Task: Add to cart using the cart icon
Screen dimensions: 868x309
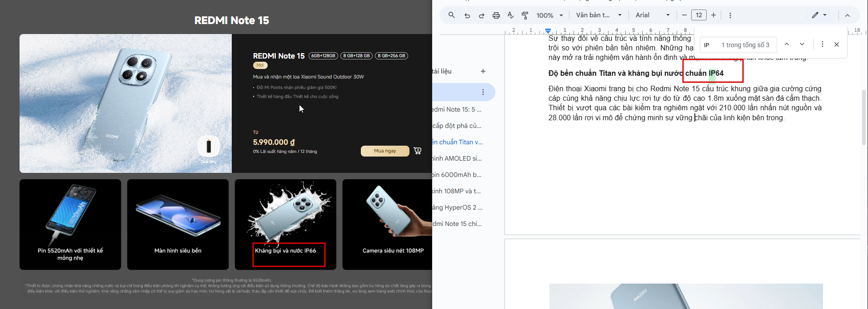Action: pyautogui.click(x=417, y=151)
